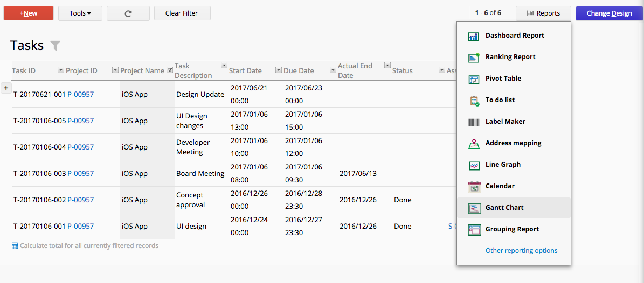The image size is (644, 283).
Task: Click the calculator icon below the table
Action: tap(15, 246)
